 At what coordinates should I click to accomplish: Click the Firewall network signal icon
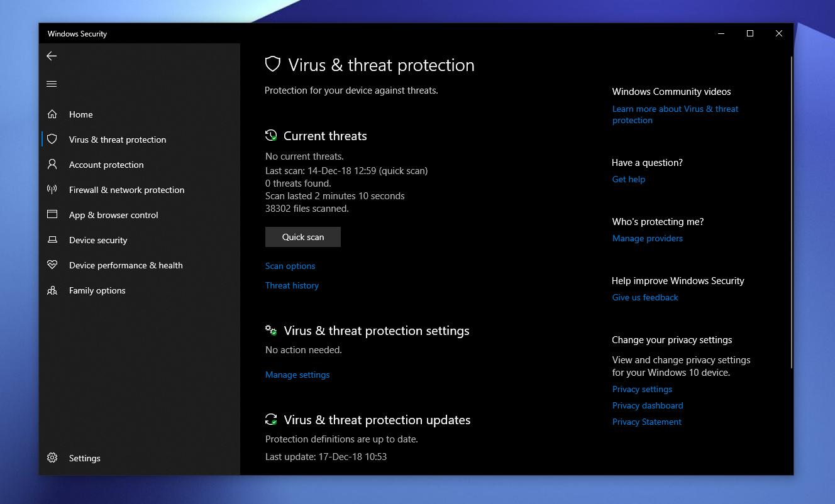click(x=52, y=190)
